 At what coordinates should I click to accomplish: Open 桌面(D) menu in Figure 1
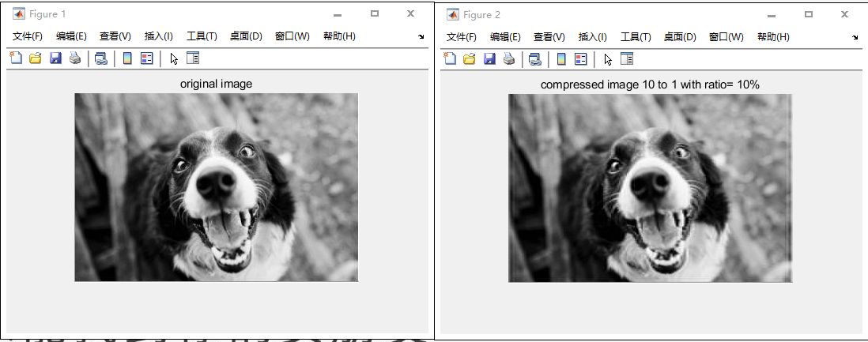(x=246, y=36)
